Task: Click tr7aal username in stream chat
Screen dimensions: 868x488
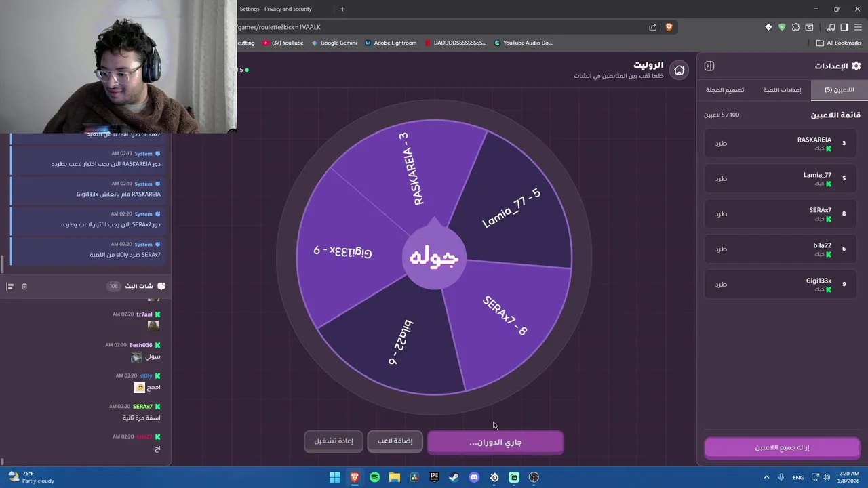Action: pos(144,314)
